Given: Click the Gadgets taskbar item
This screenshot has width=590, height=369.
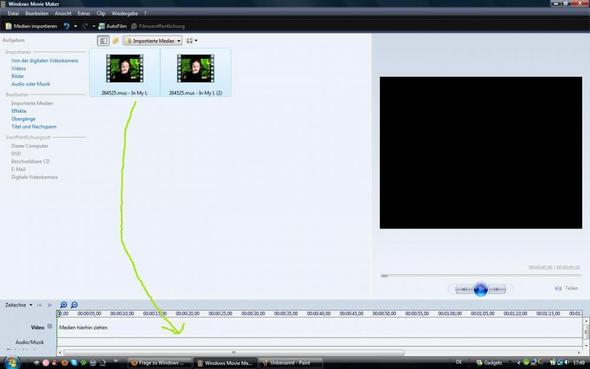Looking at the screenshot, I should [x=489, y=363].
